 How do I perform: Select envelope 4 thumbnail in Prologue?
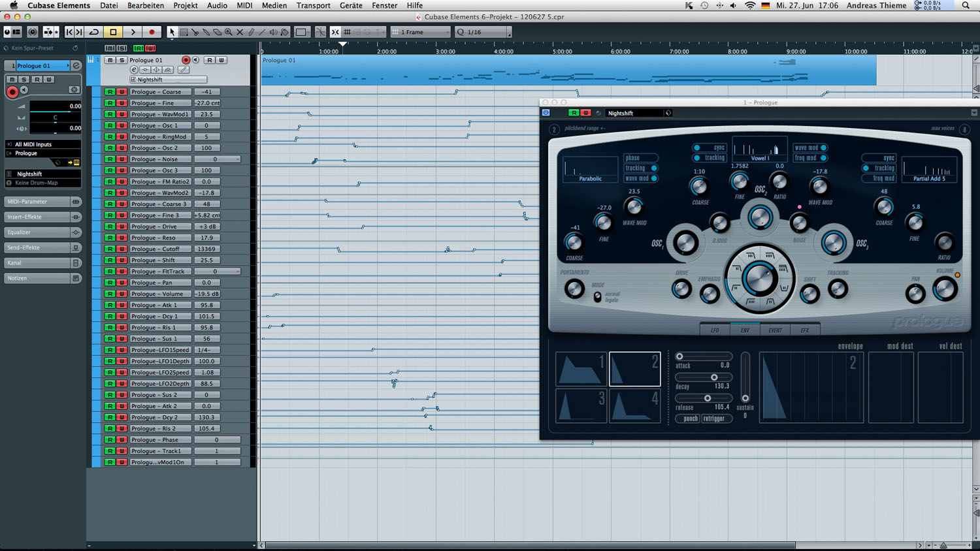tap(634, 405)
